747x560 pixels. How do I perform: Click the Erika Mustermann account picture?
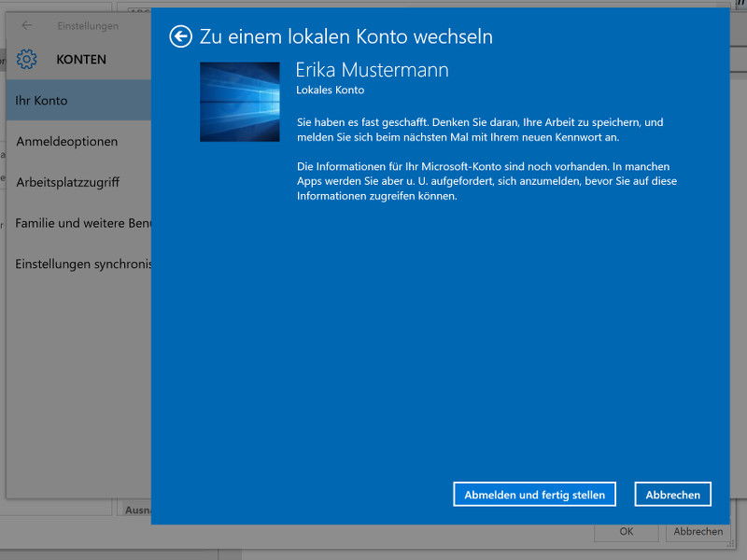[240, 102]
